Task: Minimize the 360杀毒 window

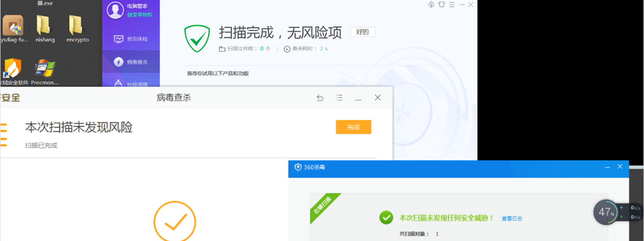Action: [x=608, y=167]
